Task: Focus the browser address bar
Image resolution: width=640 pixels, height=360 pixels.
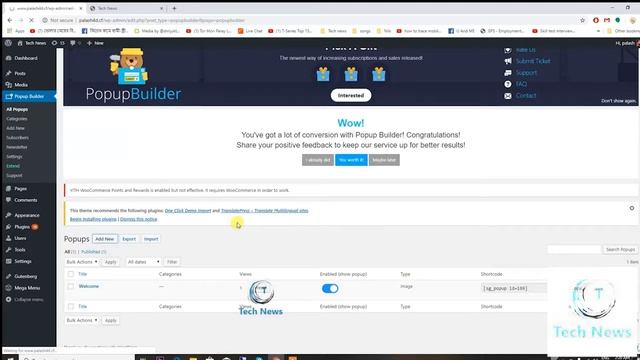Action: click(310, 20)
